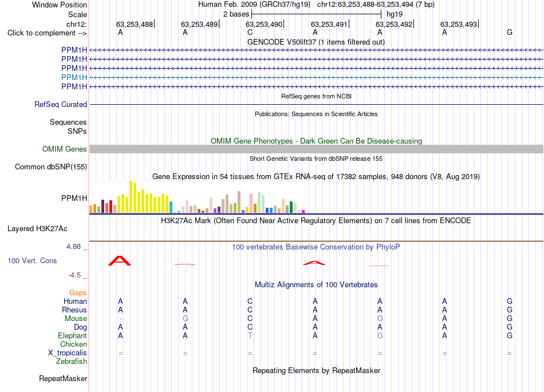Select the X_tropicalis species row label
544x392 pixels.
coord(68,353)
